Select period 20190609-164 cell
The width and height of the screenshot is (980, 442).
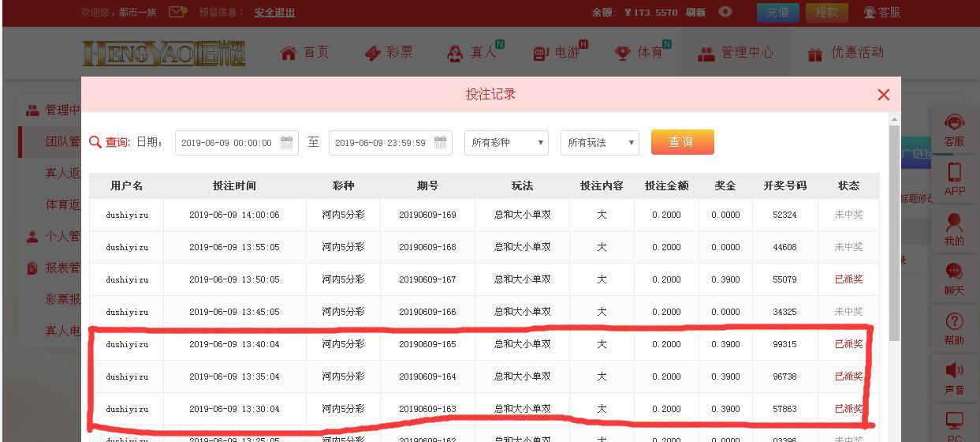[427, 376]
